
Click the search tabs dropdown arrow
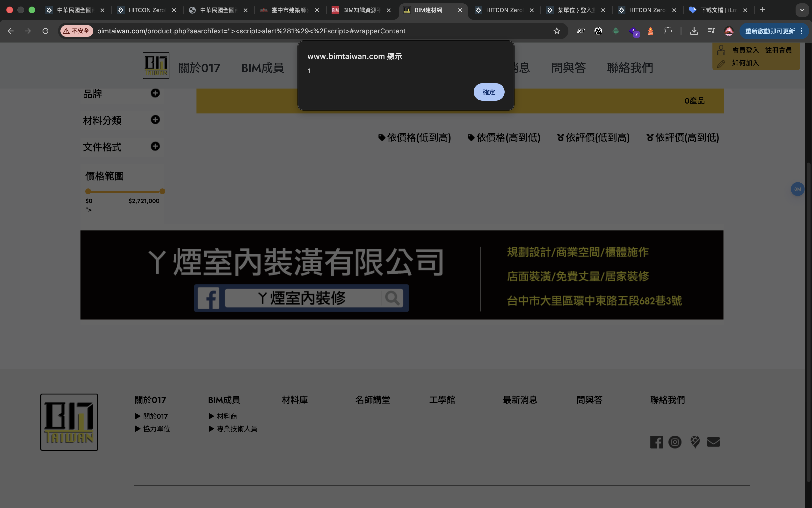coord(802,10)
